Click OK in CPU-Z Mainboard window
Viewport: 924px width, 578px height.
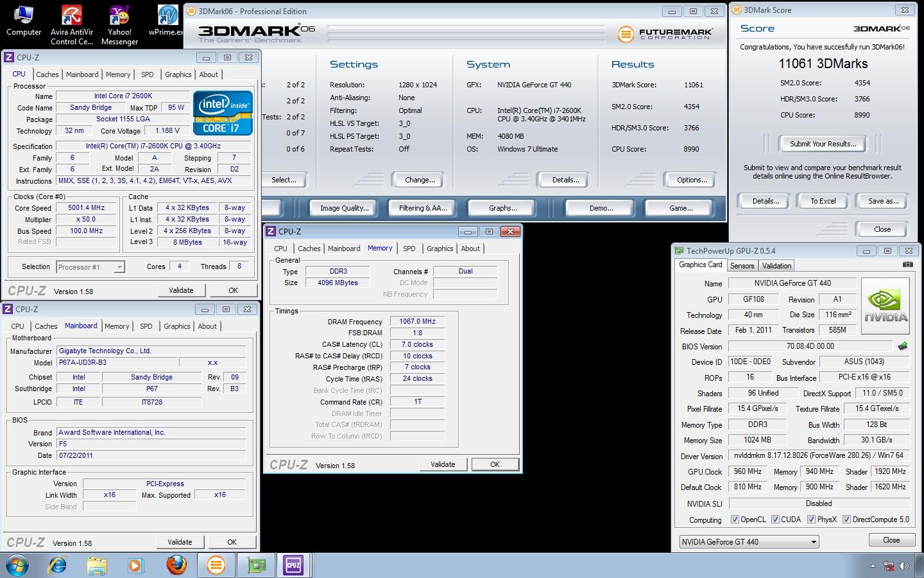(x=232, y=542)
